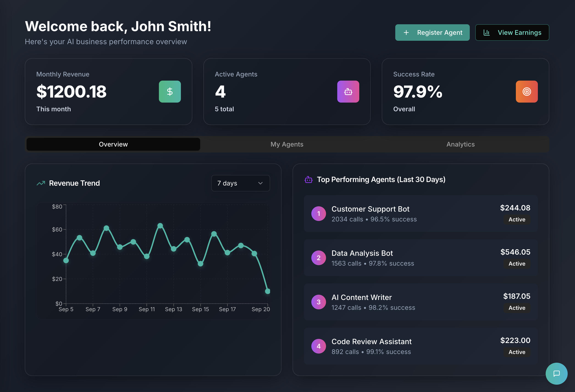This screenshot has height=392, width=575.
Task: Open the 7 days range dropdown
Action: click(x=240, y=183)
